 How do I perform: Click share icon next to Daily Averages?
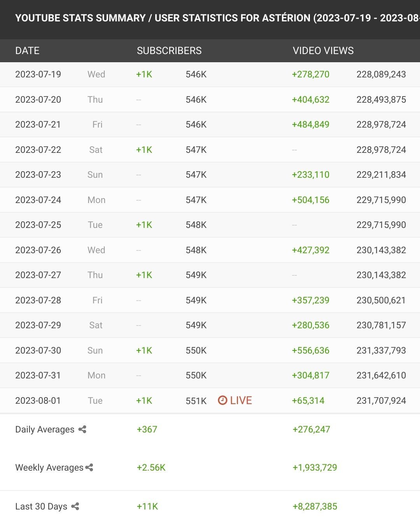pyautogui.click(x=82, y=429)
